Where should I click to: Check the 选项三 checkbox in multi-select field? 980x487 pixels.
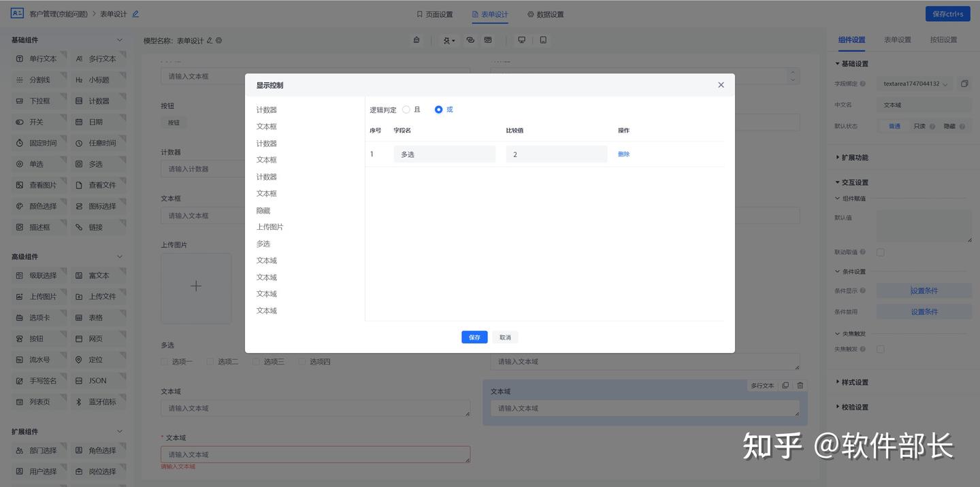click(x=256, y=361)
